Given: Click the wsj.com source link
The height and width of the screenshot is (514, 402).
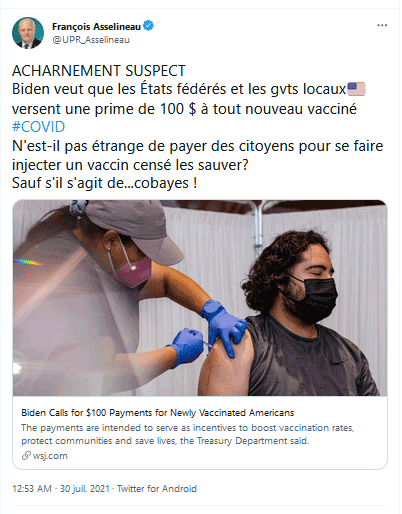Looking at the screenshot, I should click(x=50, y=456).
